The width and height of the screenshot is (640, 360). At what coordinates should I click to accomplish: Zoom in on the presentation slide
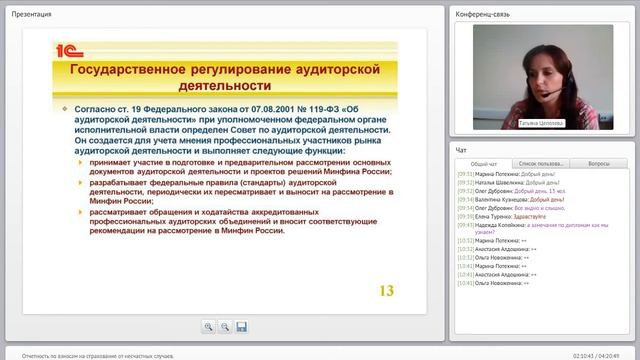click(209, 327)
